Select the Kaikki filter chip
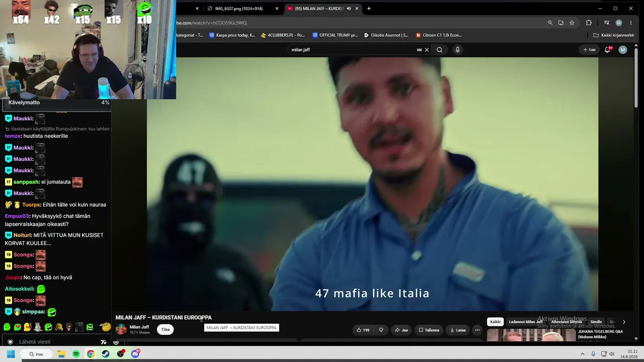 pos(495,322)
